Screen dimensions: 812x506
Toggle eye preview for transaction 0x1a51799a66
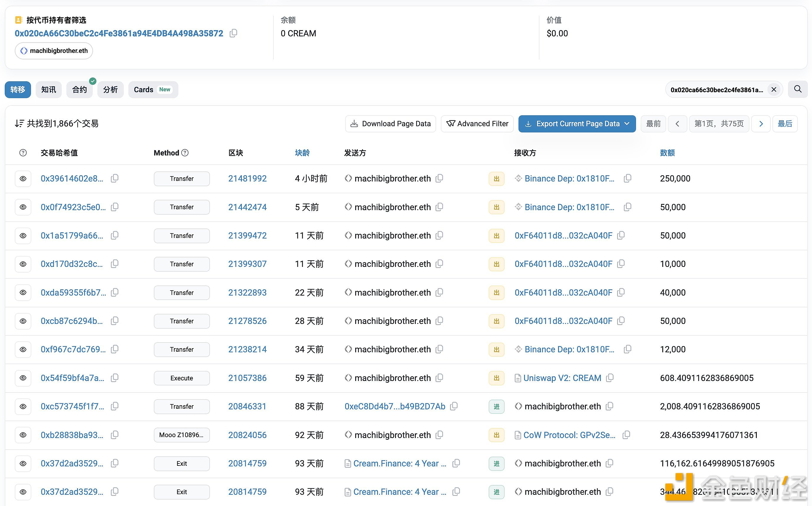coord(23,236)
